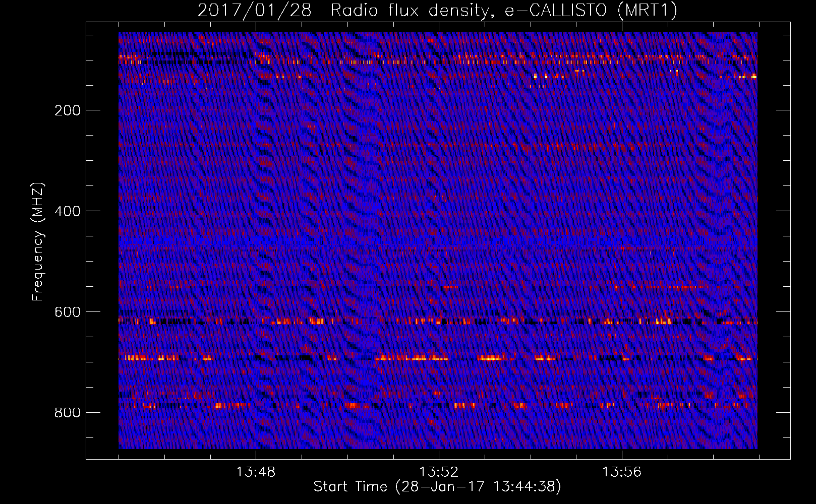Click the 600 frequency tick label
The image size is (816, 504).
click(68, 312)
